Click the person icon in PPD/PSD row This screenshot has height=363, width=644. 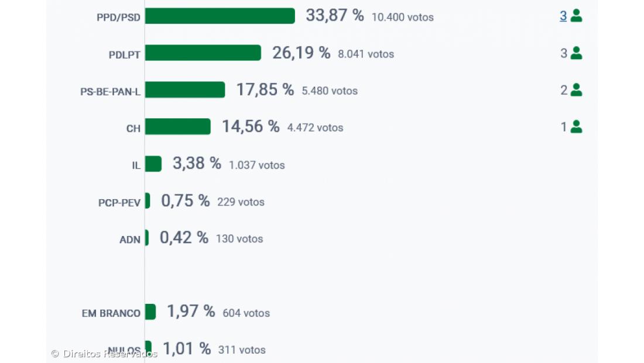point(576,16)
